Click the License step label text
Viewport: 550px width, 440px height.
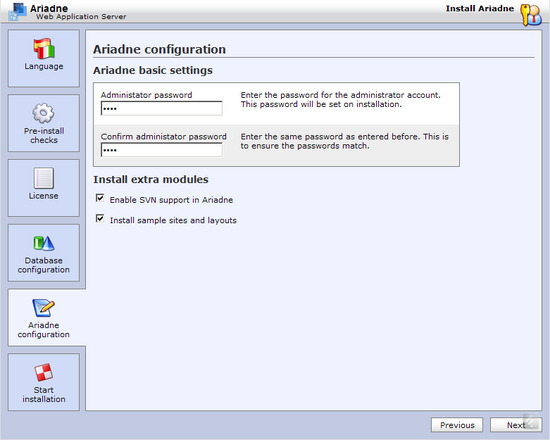point(43,196)
